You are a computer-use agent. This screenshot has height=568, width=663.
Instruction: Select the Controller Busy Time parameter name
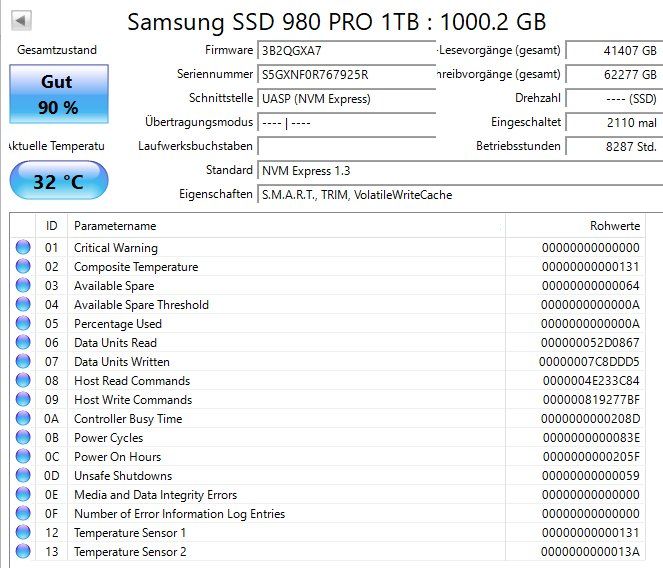(128, 419)
